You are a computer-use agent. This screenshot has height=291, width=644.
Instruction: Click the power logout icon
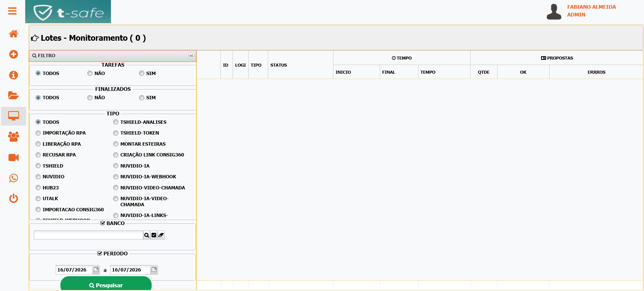(13, 198)
